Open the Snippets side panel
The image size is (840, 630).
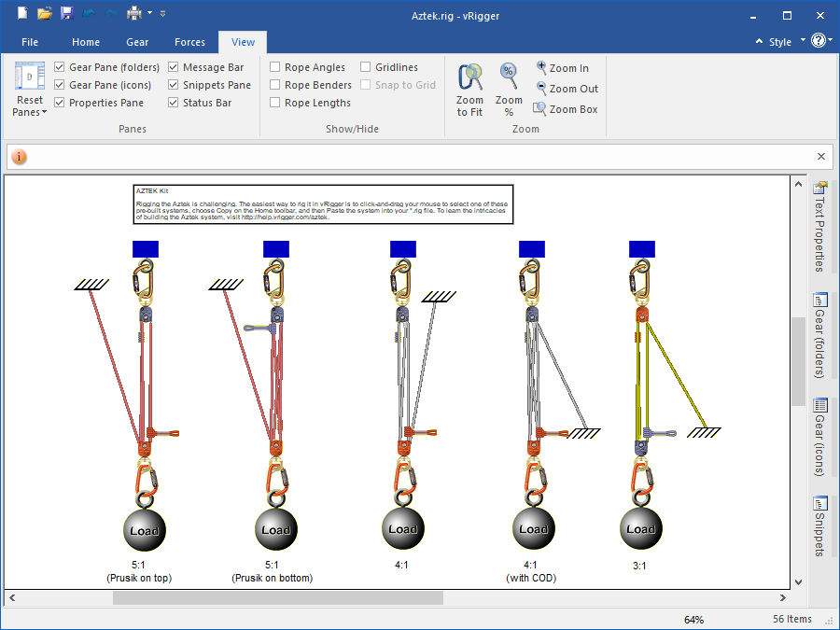tap(820, 525)
